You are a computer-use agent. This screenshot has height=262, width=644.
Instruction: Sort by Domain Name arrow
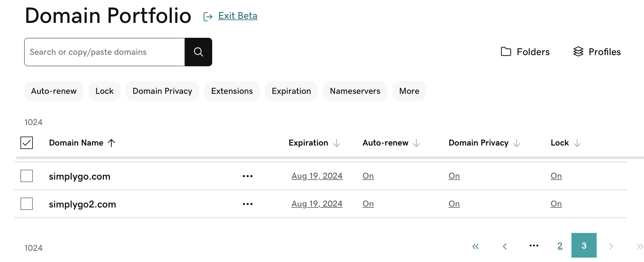tap(111, 143)
